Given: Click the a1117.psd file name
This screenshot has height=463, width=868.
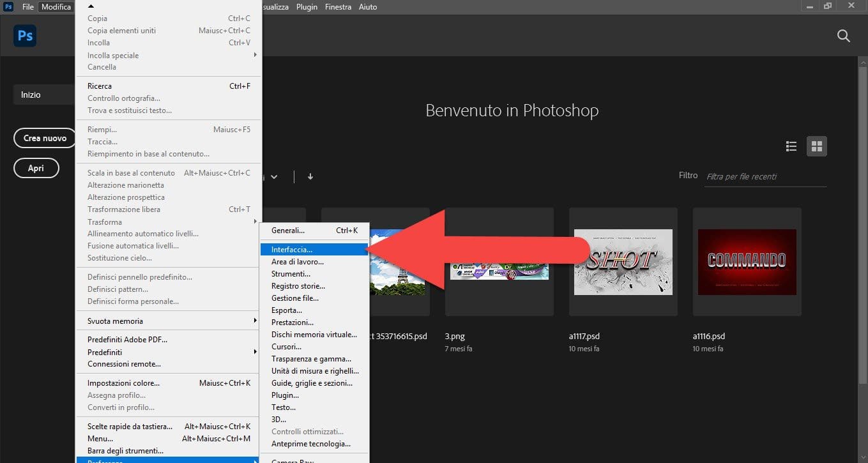Looking at the screenshot, I should 584,337.
